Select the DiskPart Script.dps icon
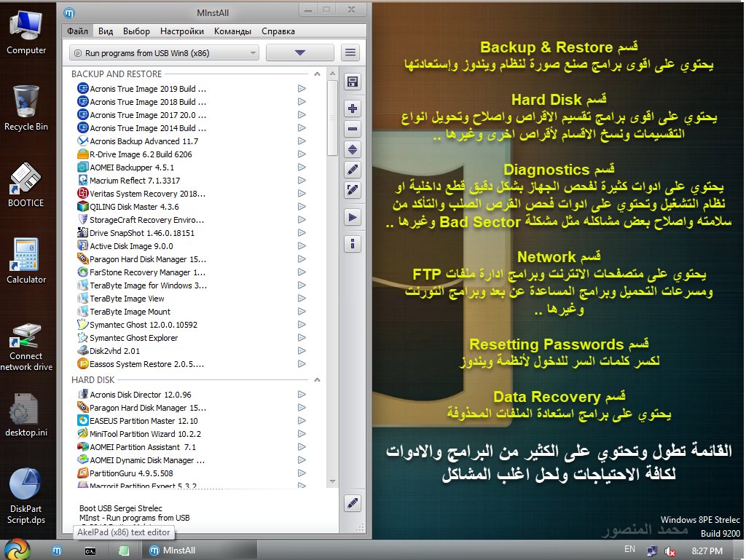The width and height of the screenshot is (746, 560). [x=26, y=497]
